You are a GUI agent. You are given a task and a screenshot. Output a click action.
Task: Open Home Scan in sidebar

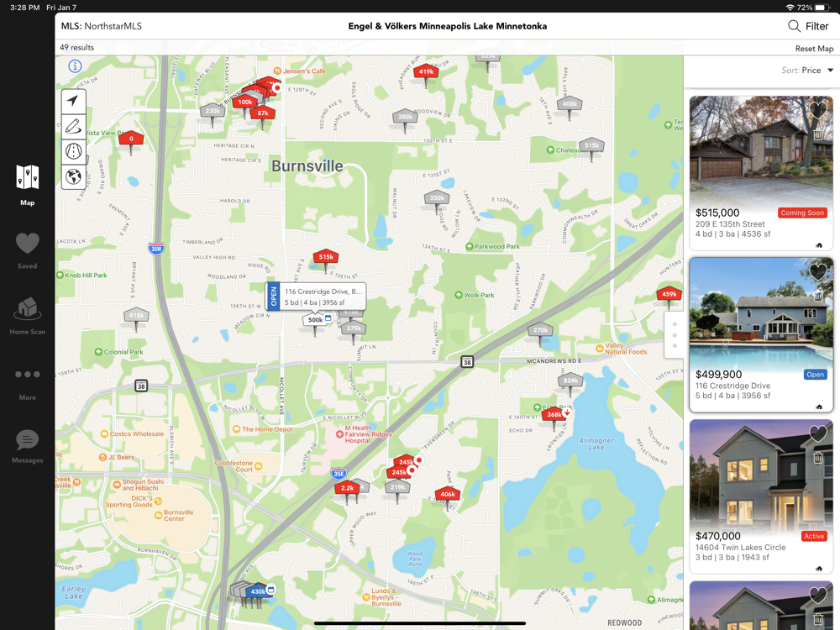28,316
